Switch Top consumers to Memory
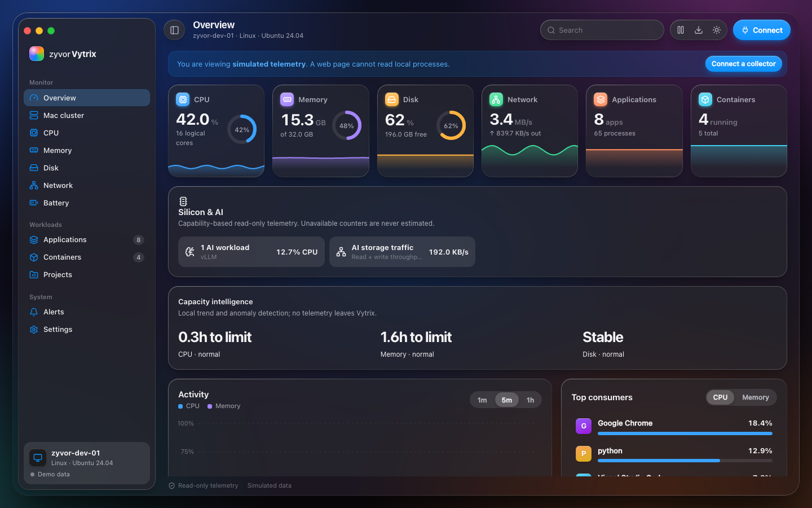 point(756,397)
